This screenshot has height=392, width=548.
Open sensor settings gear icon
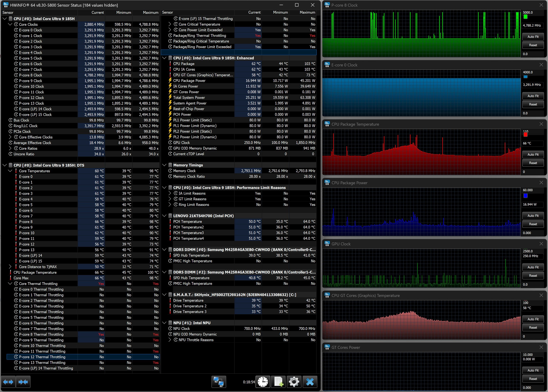click(294, 382)
